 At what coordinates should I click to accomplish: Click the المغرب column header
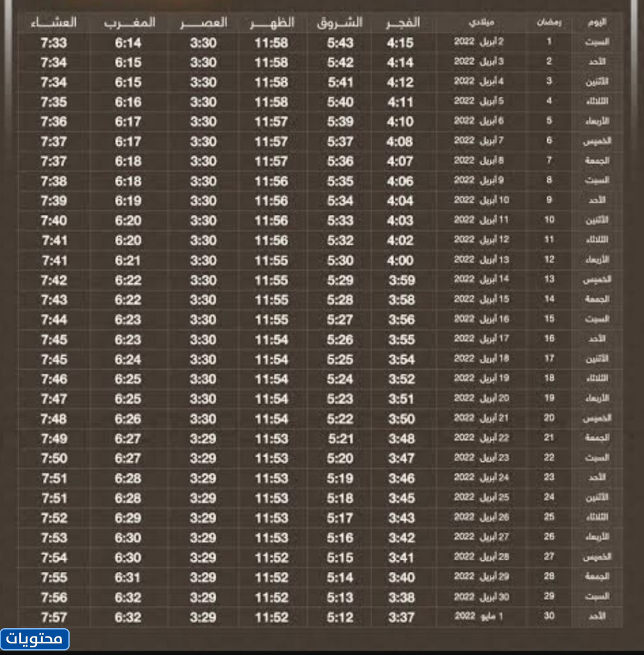[x=130, y=22]
